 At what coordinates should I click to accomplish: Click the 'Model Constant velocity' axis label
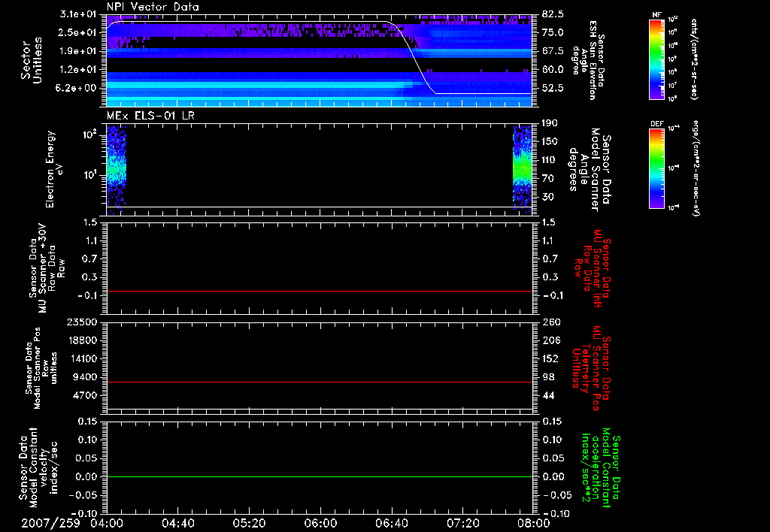pos(38,467)
